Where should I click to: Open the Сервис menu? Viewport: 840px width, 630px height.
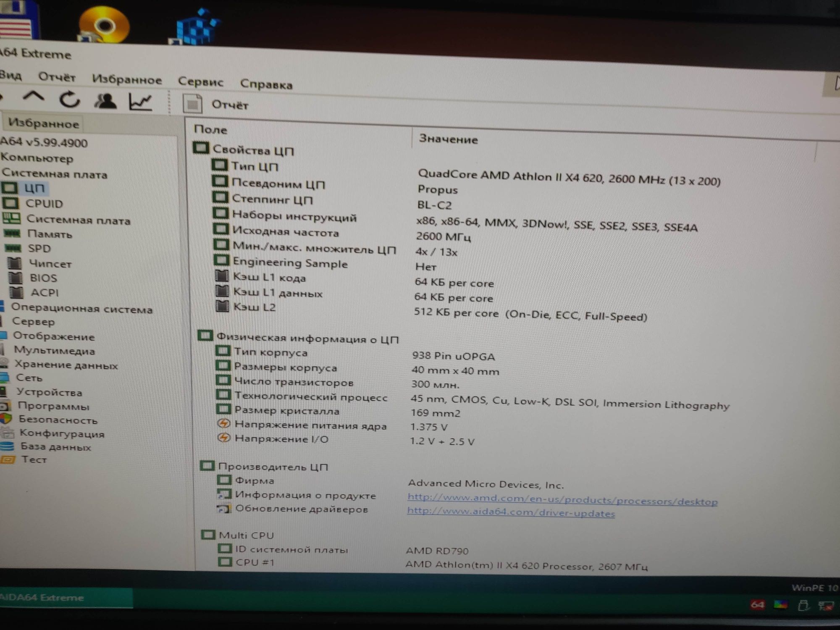click(x=200, y=81)
